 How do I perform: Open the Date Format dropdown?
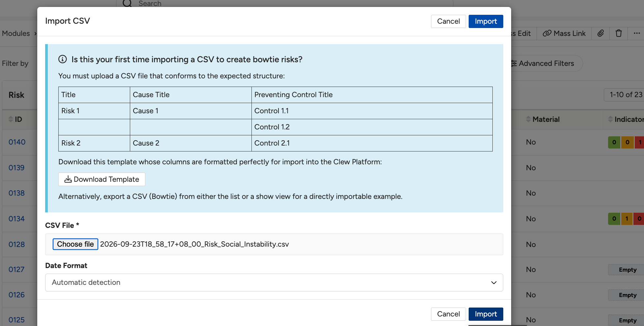point(274,283)
